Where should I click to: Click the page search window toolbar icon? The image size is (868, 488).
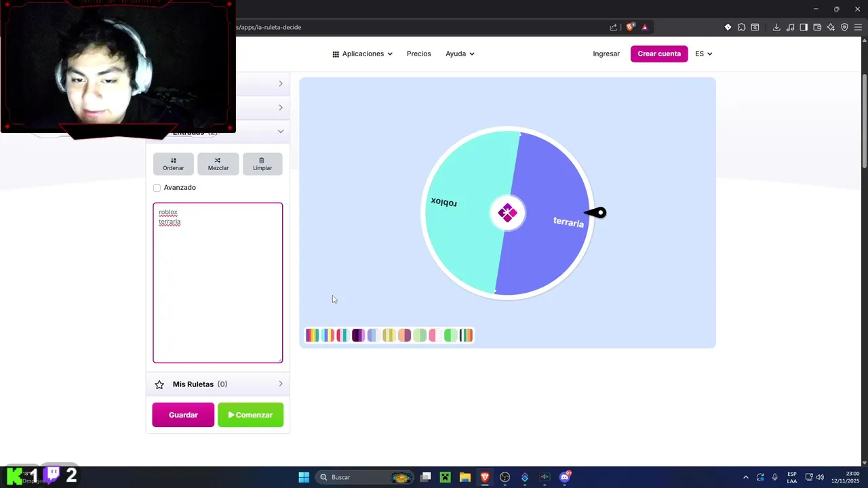click(x=755, y=27)
